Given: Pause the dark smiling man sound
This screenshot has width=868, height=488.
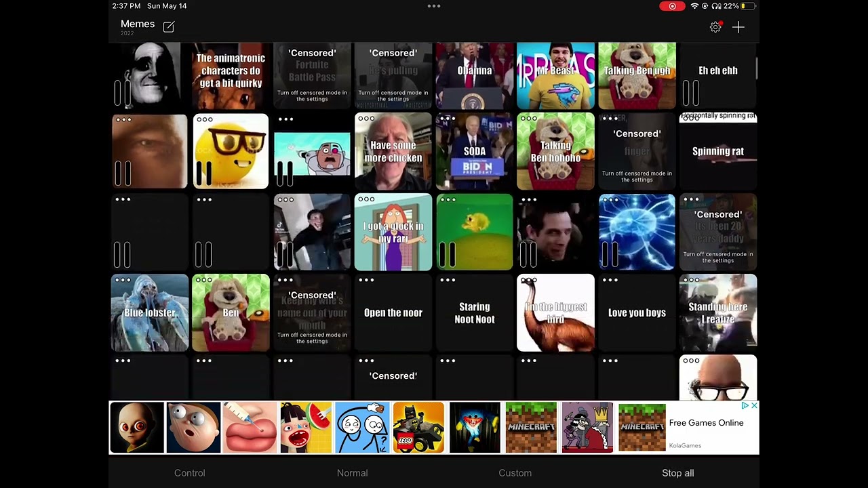Looking at the screenshot, I should click(x=528, y=254).
